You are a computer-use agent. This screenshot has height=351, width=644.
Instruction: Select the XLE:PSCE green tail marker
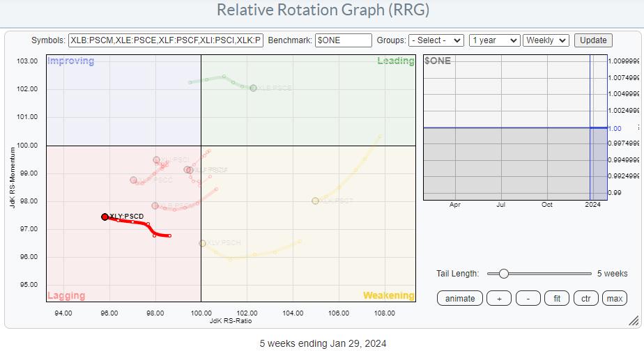[253, 88]
